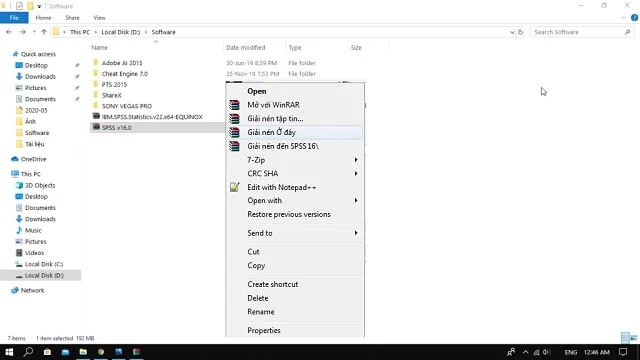Select Edit with Notepad++ menu entry
The height and width of the screenshot is (360, 640).
[x=294, y=187]
